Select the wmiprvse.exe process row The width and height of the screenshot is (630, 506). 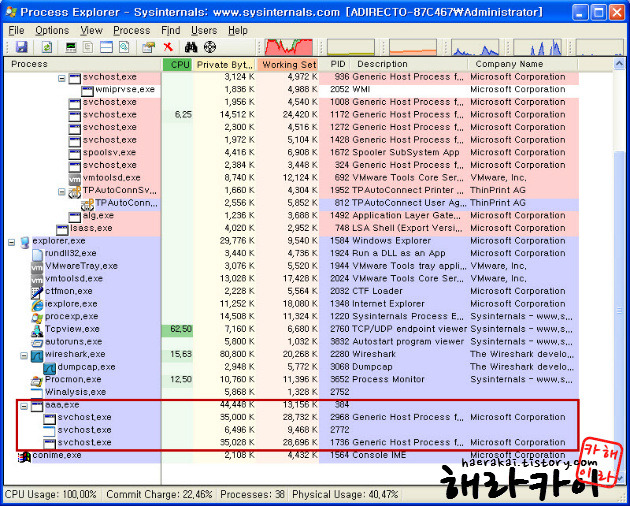pos(291,89)
